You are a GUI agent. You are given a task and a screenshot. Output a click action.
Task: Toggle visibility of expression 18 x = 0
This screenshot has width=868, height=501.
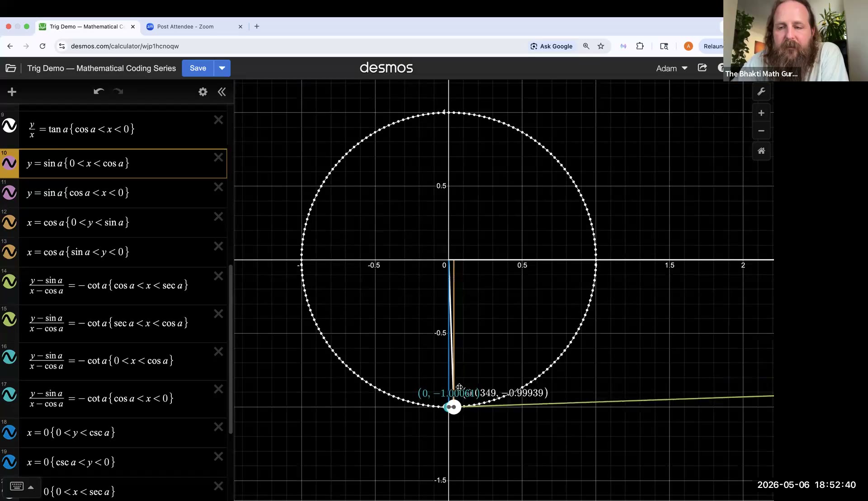pyautogui.click(x=9, y=432)
